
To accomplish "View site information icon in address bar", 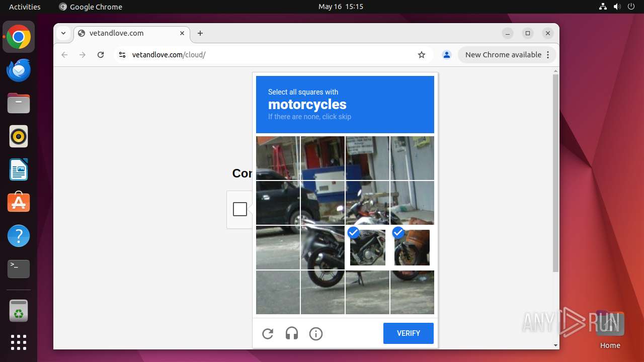I will point(122,55).
